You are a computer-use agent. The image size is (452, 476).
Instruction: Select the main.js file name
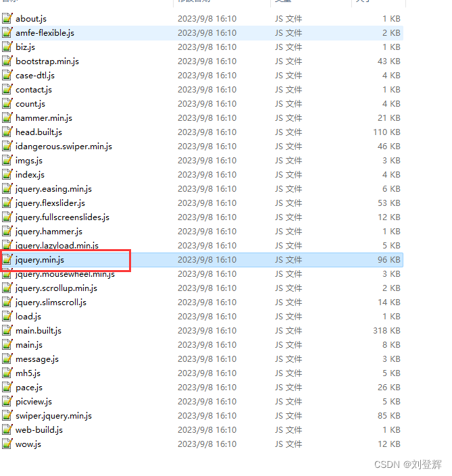pos(29,345)
